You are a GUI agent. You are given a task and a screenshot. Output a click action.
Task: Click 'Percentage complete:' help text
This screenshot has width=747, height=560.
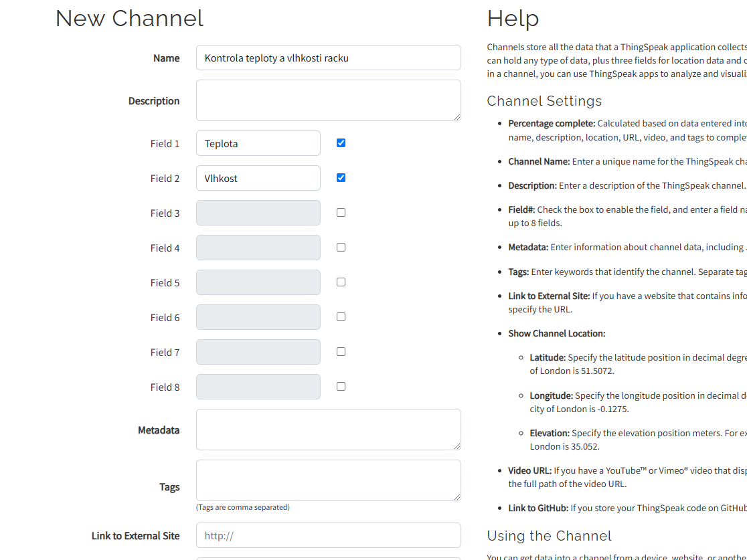(552, 123)
